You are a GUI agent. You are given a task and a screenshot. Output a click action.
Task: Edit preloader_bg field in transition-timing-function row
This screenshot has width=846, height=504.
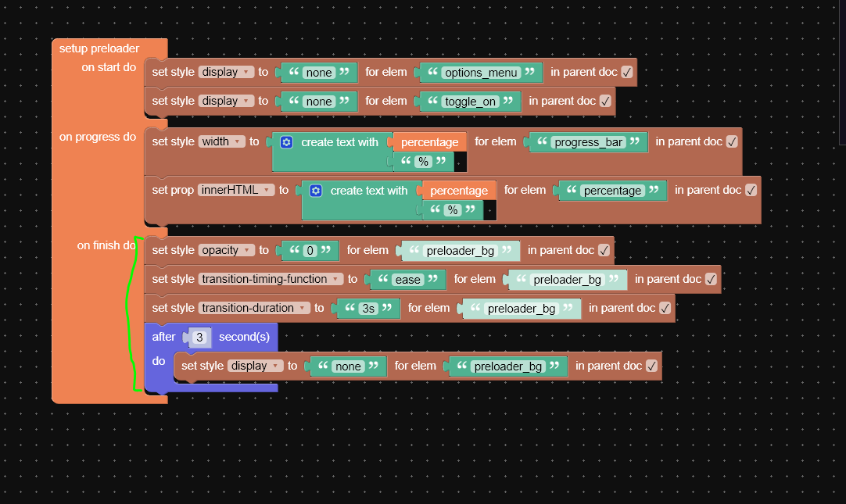point(567,280)
